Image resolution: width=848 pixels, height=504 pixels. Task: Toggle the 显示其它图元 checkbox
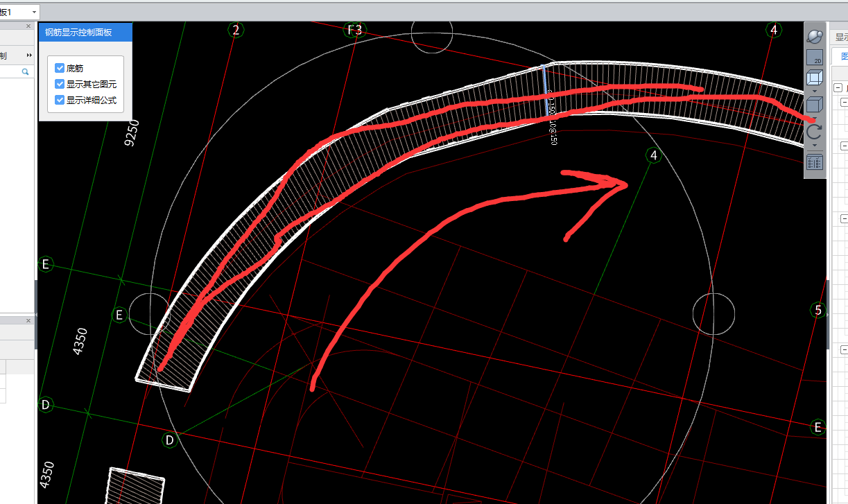60,84
